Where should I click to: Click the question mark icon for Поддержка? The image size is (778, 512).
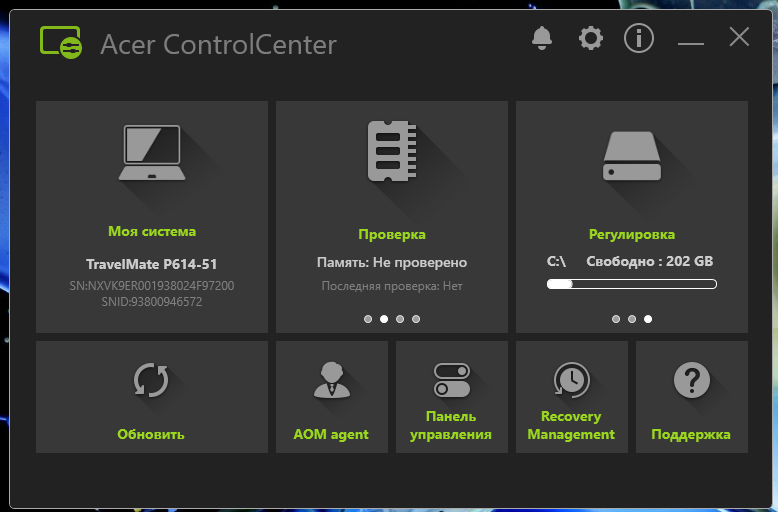click(x=692, y=380)
